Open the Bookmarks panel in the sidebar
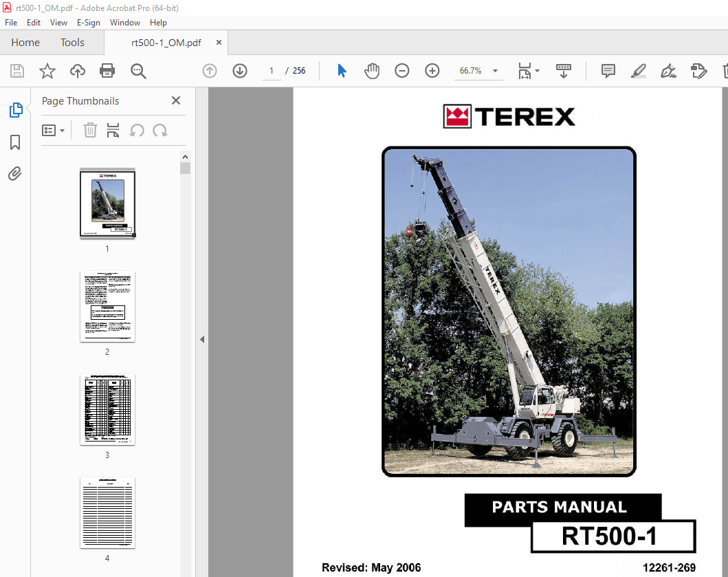The image size is (728, 577). 15,142
